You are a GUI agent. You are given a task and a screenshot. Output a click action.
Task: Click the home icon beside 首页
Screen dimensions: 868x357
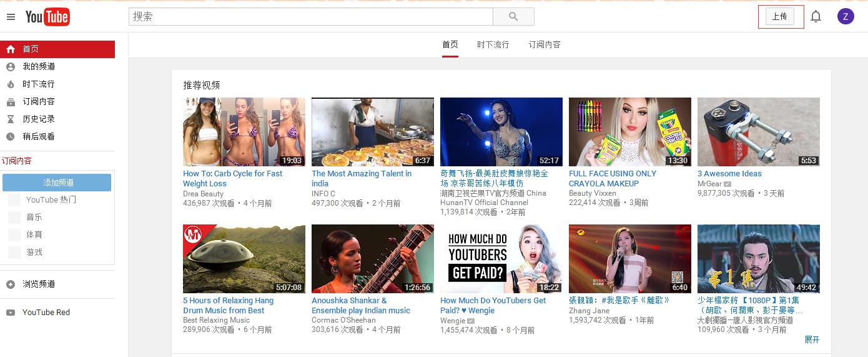pyautogui.click(x=11, y=49)
